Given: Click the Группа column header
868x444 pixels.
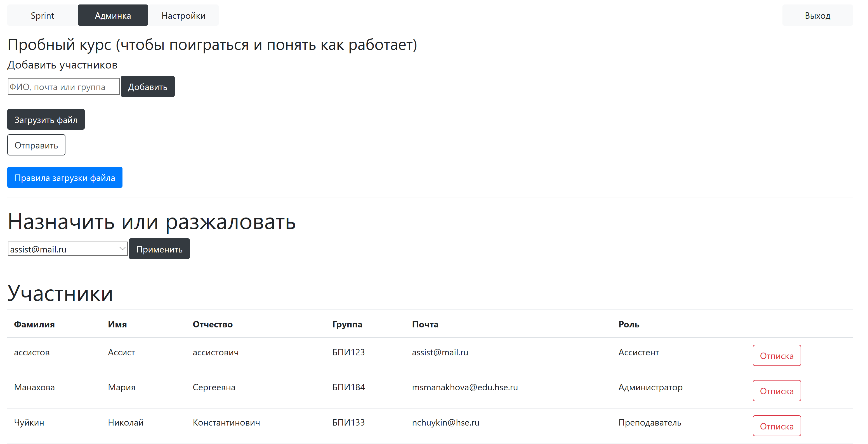Looking at the screenshot, I should 347,324.
